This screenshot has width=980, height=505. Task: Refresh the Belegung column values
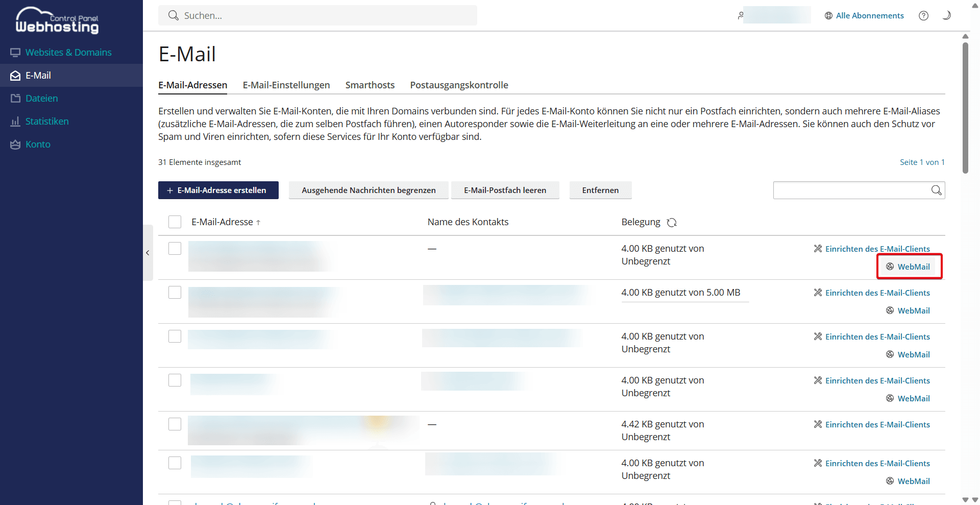(x=672, y=223)
